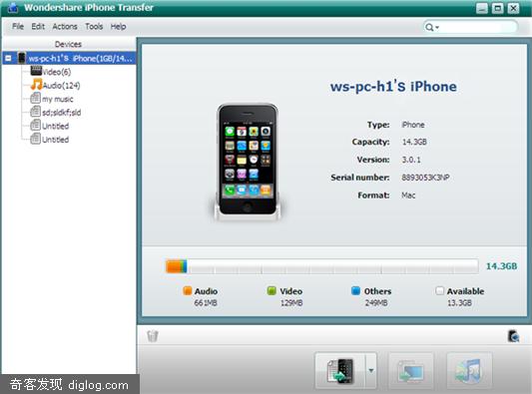
Task: Select ws-pc-h1's iPhone in device tree
Action: click(80, 58)
